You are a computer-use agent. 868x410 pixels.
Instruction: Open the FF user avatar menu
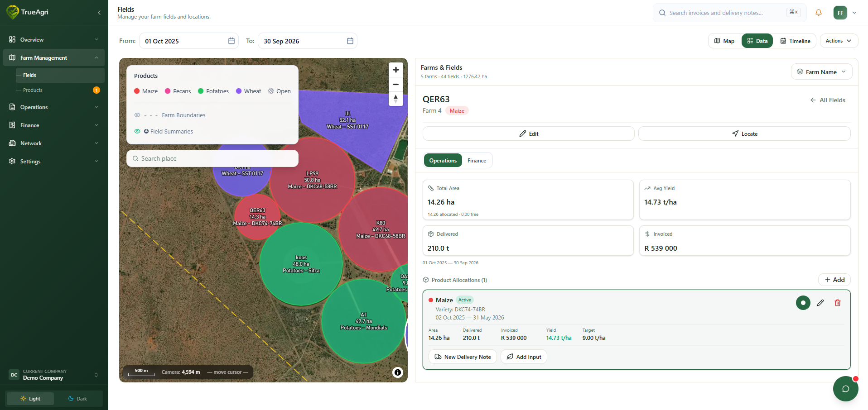(x=840, y=13)
